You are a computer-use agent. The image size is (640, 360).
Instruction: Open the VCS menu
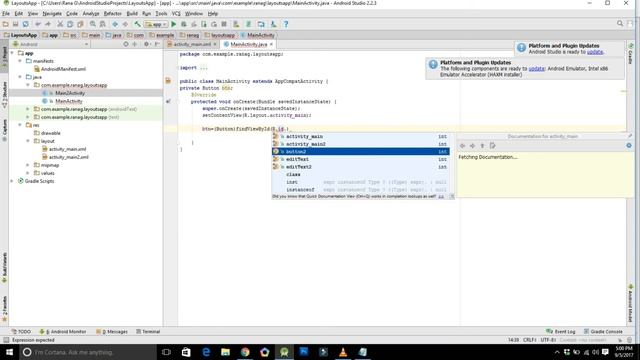pyautogui.click(x=176, y=13)
